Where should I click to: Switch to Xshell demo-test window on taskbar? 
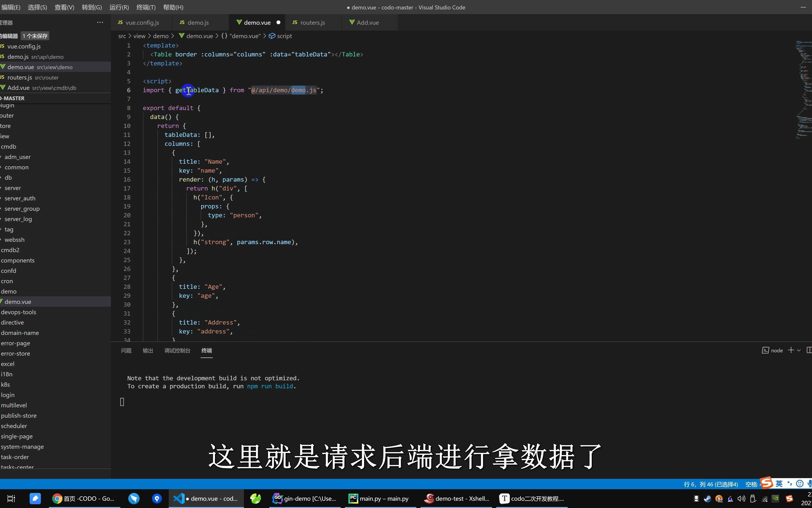(x=457, y=499)
